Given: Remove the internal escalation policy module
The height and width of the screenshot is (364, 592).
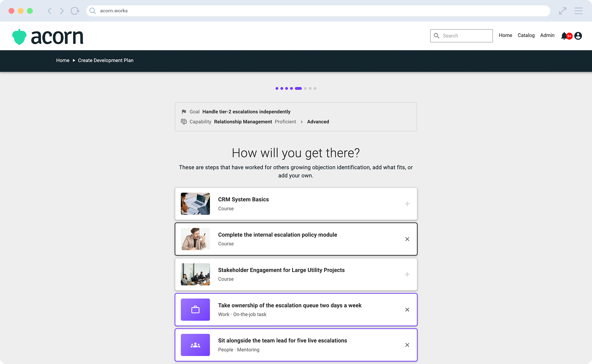Looking at the screenshot, I should tap(407, 239).
